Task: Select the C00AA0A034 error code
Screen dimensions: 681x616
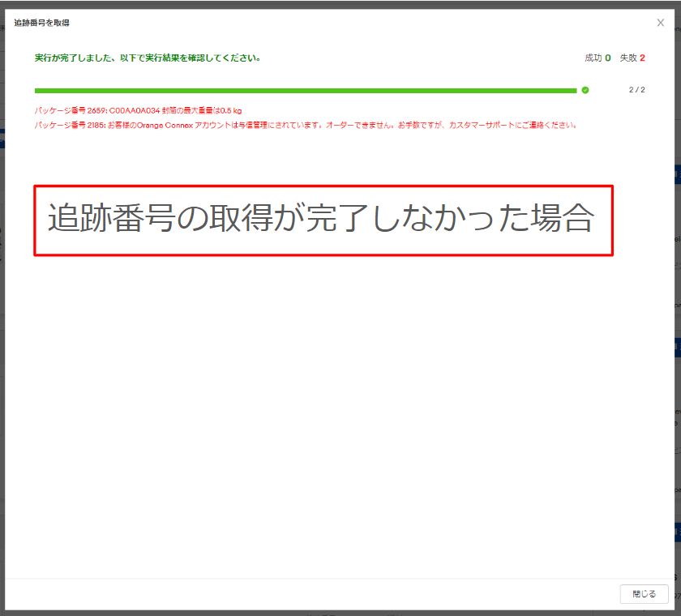Action: [135, 110]
